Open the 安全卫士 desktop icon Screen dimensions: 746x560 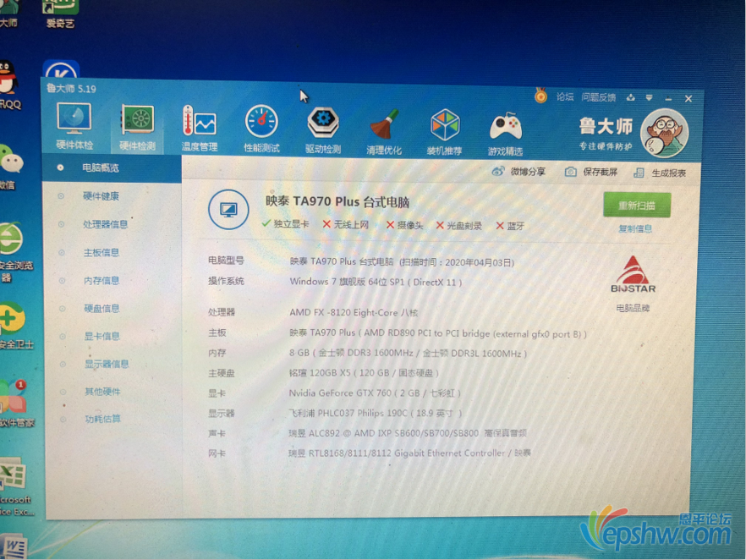(15, 327)
